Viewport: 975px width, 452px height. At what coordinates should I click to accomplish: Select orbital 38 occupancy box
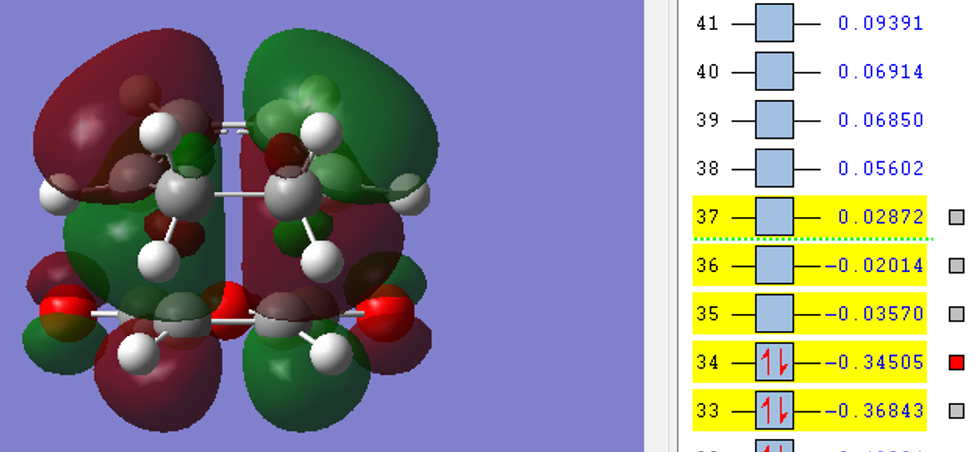tap(774, 168)
